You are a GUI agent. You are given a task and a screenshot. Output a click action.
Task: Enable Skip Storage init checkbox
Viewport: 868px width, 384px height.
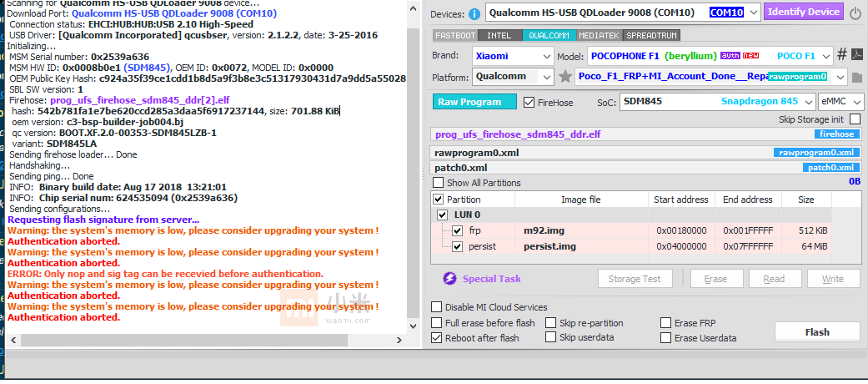855,119
